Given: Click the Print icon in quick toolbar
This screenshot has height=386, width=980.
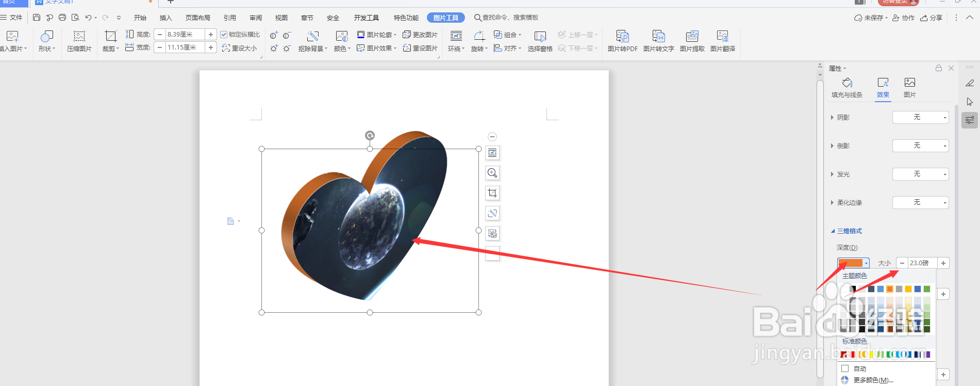Looking at the screenshot, I should pyautogui.click(x=62, y=18).
